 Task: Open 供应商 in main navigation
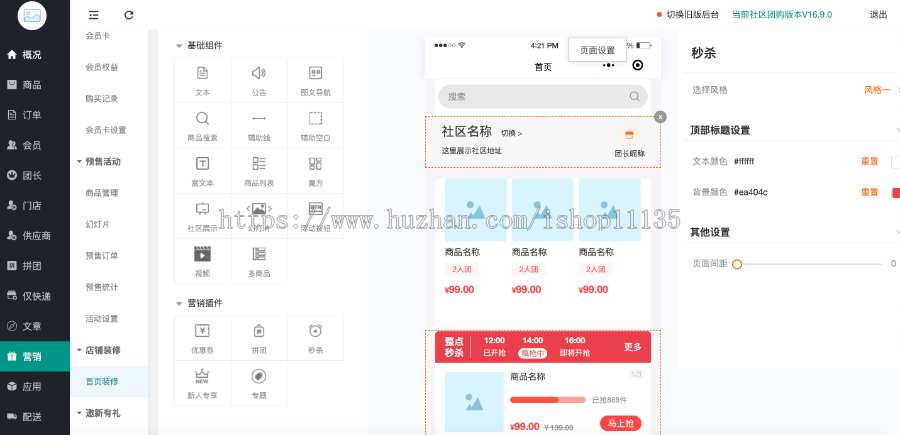[35, 236]
